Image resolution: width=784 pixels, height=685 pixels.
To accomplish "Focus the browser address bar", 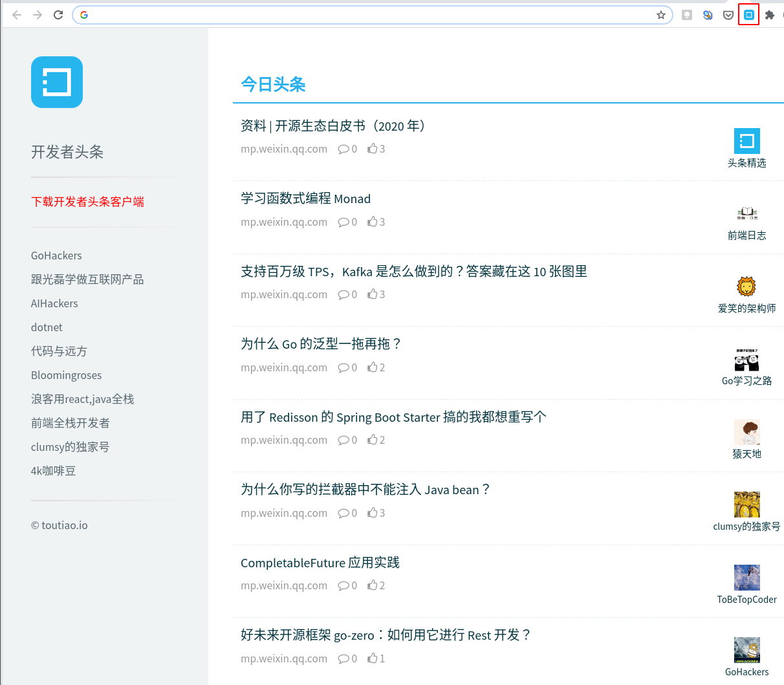I will 372,15.
